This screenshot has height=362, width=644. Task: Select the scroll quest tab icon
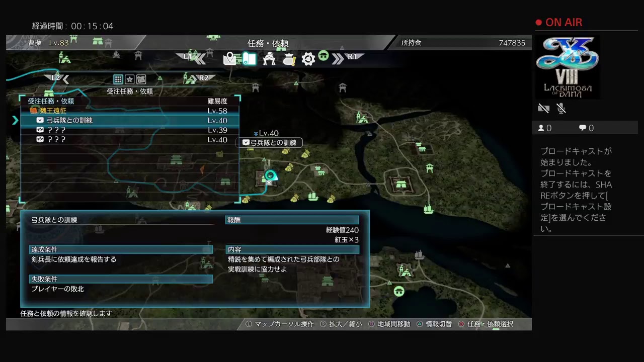pyautogui.click(x=249, y=59)
